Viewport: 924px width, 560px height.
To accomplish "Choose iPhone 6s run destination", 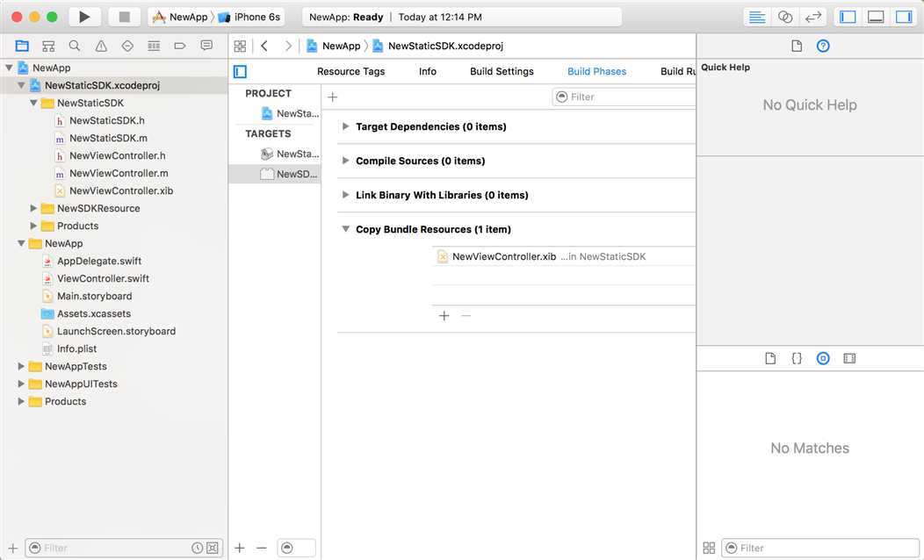I will pos(249,17).
